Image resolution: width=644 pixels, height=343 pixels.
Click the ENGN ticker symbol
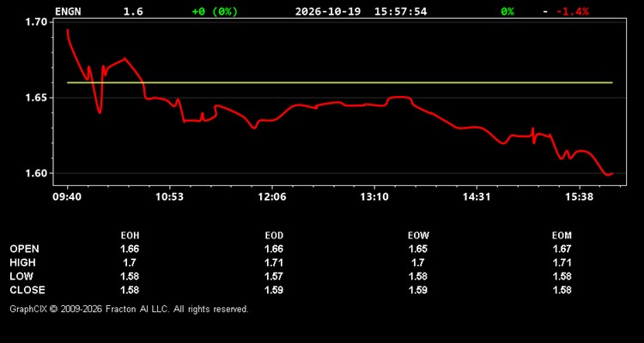[68, 11]
